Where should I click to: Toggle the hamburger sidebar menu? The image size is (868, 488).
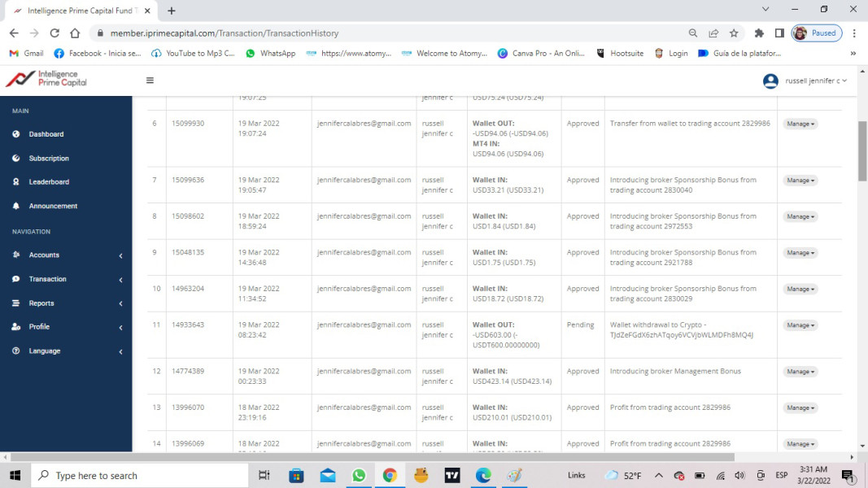[x=150, y=81]
